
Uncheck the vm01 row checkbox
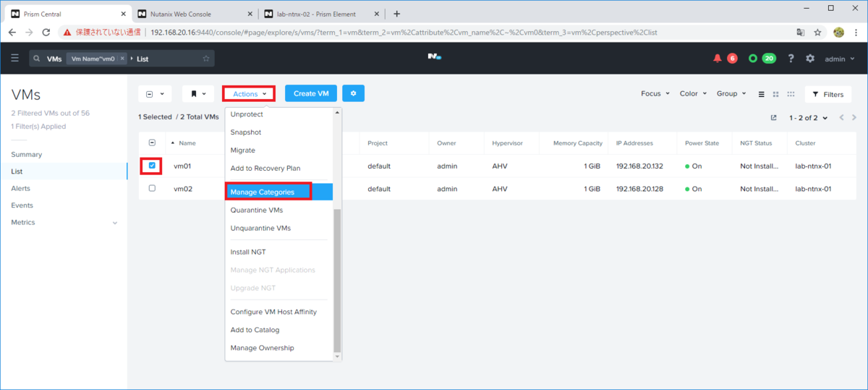(x=152, y=166)
